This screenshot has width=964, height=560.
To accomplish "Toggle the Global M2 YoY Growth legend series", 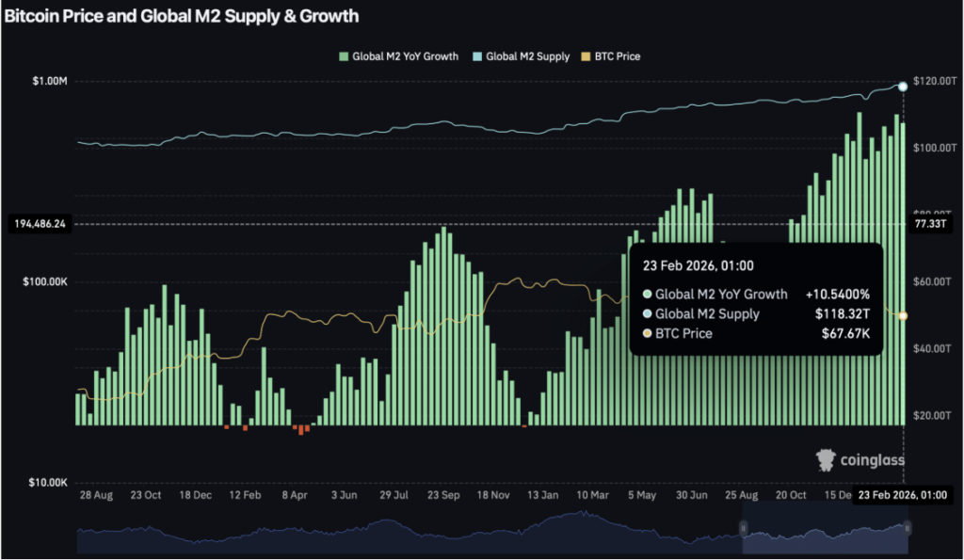I will (x=405, y=56).
